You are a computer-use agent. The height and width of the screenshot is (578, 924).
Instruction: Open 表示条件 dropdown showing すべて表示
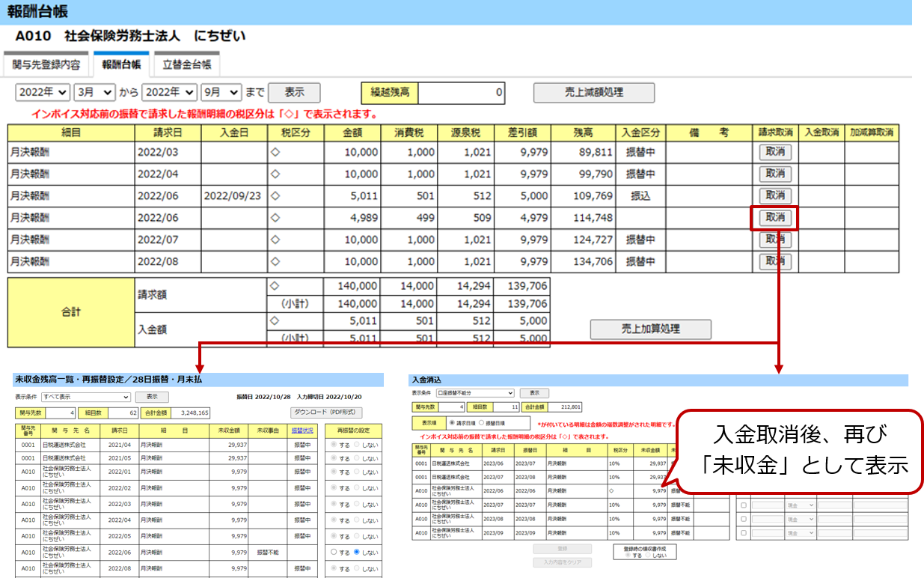tap(86, 397)
